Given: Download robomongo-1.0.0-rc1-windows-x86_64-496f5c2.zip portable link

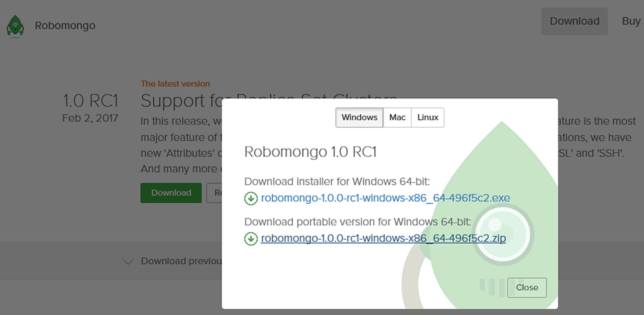Looking at the screenshot, I should pos(383,238).
